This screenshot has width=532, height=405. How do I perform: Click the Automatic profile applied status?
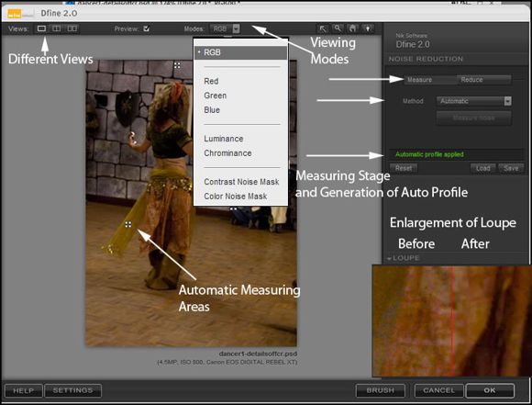coord(429,154)
